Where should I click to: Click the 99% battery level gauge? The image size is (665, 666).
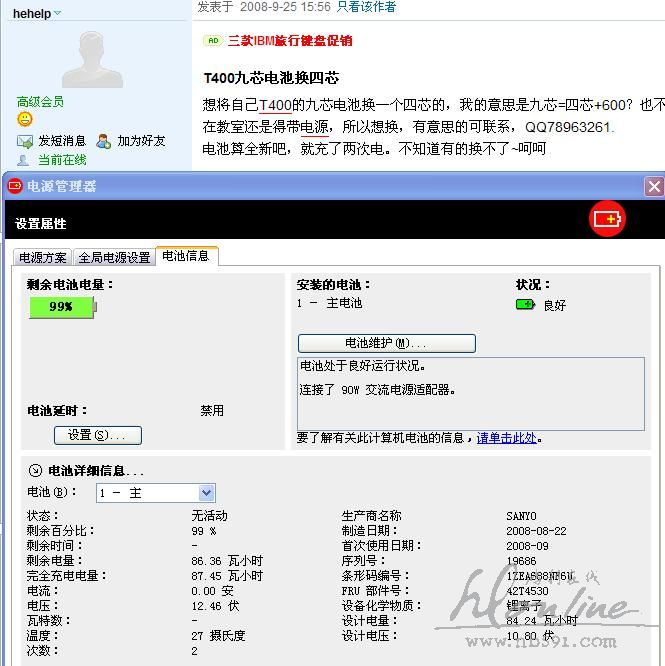[63, 307]
